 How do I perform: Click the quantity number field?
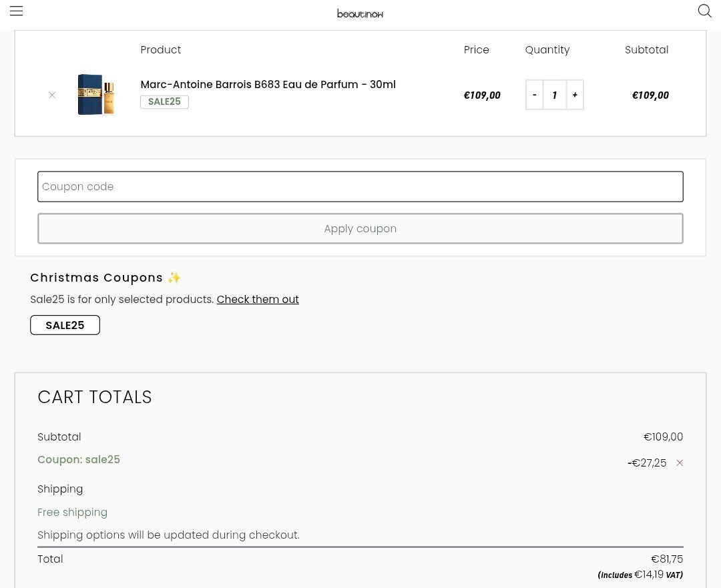pos(554,95)
